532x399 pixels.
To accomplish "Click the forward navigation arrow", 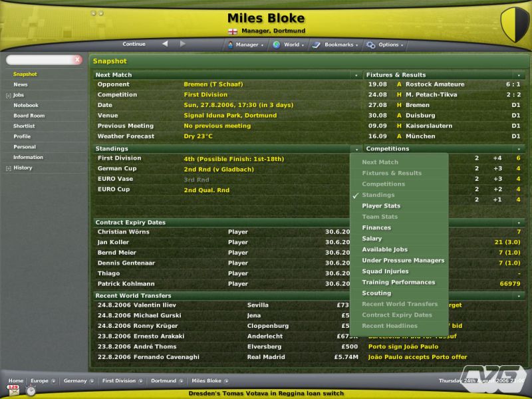I will point(182,44).
